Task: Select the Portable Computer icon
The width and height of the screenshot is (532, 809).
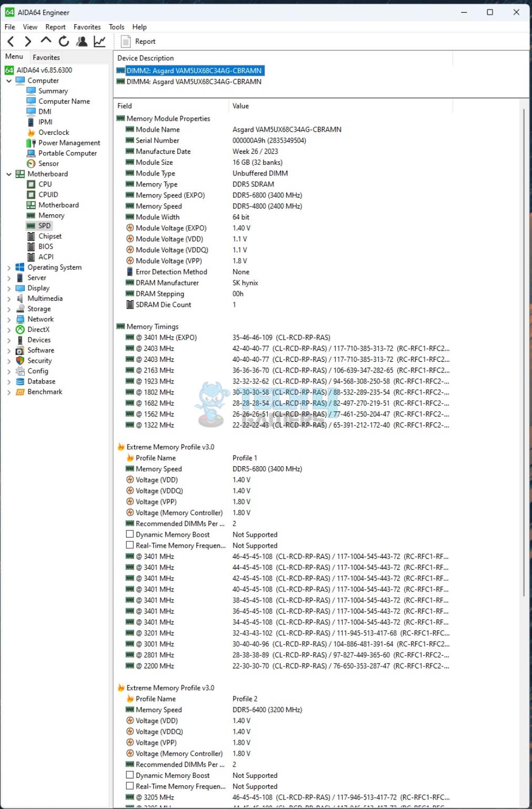Action: tap(31, 153)
